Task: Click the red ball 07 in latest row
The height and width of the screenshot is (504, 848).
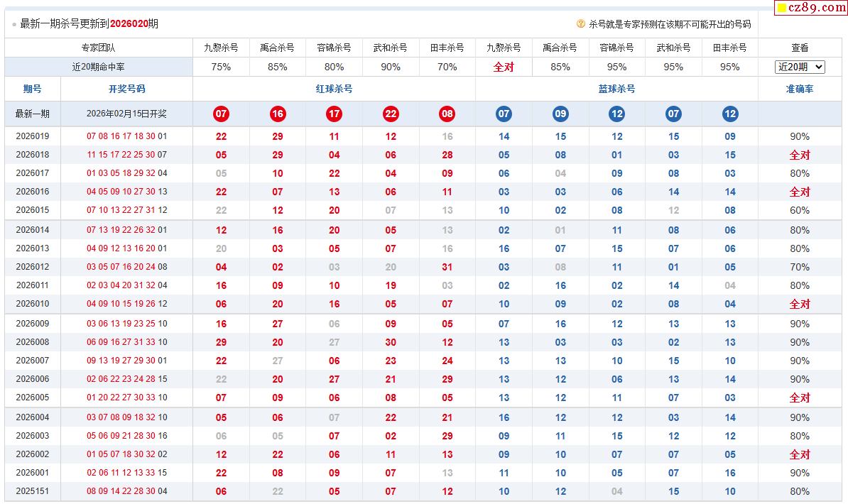Action: [x=221, y=114]
